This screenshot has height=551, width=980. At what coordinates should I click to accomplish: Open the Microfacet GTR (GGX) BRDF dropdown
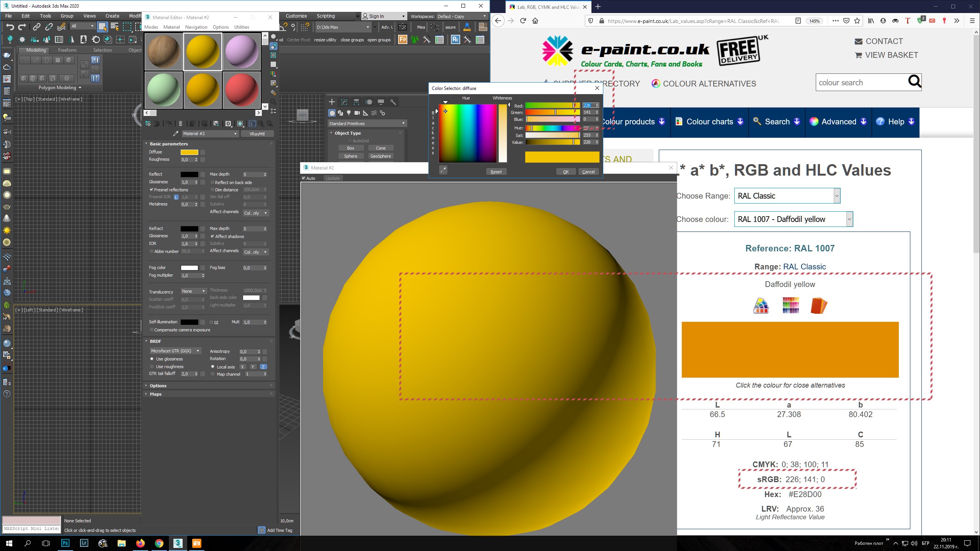[x=175, y=351]
